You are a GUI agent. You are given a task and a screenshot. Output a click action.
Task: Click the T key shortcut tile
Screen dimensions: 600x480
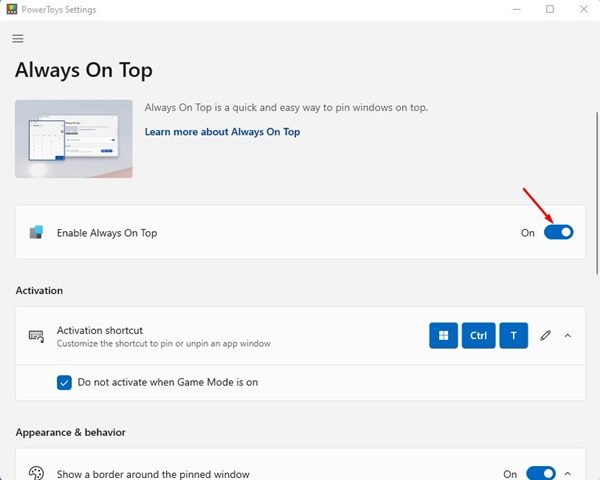(513, 336)
